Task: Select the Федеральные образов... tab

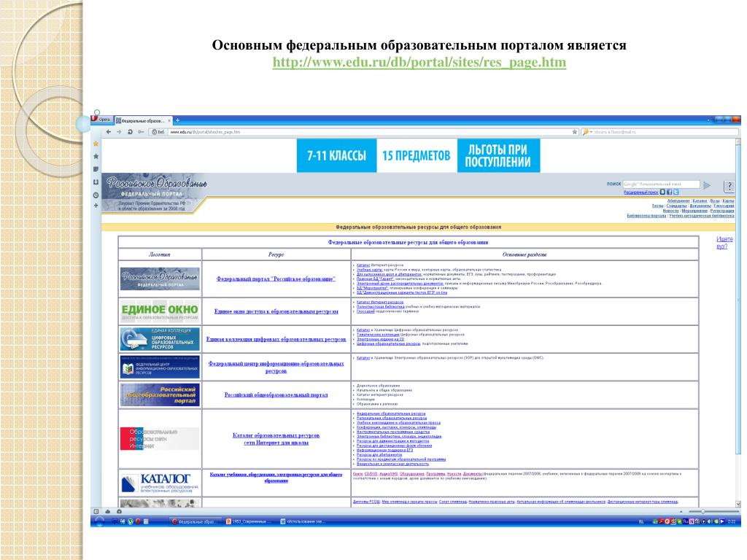Action: (x=144, y=120)
